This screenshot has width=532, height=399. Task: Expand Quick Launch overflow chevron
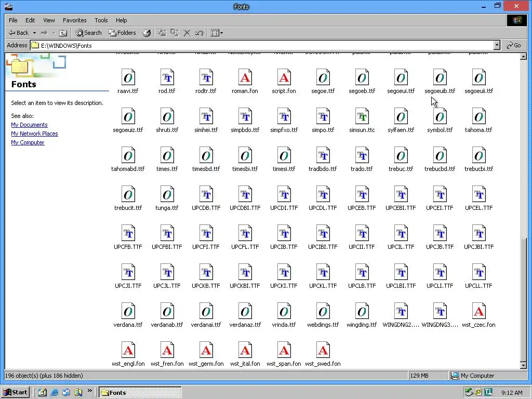[x=89, y=391]
